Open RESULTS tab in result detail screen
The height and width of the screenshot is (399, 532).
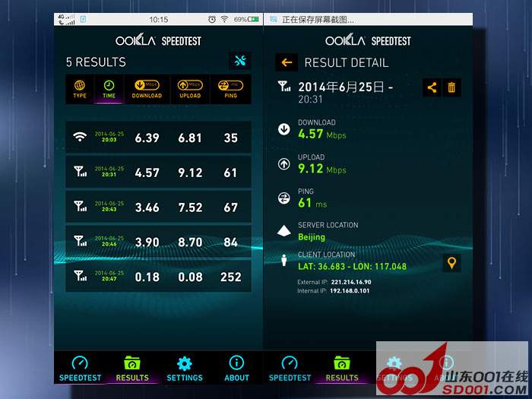(x=342, y=369)
